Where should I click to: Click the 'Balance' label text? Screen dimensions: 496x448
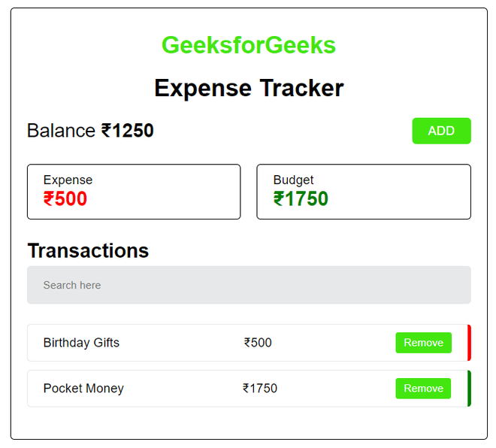[x=61, y=131]
